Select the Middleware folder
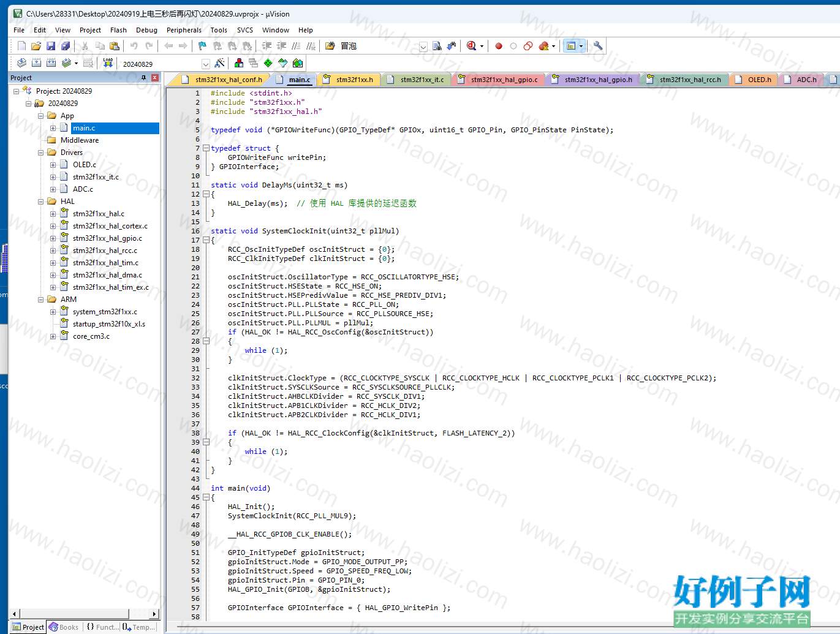Screen dimensions: 840x634 79,140
